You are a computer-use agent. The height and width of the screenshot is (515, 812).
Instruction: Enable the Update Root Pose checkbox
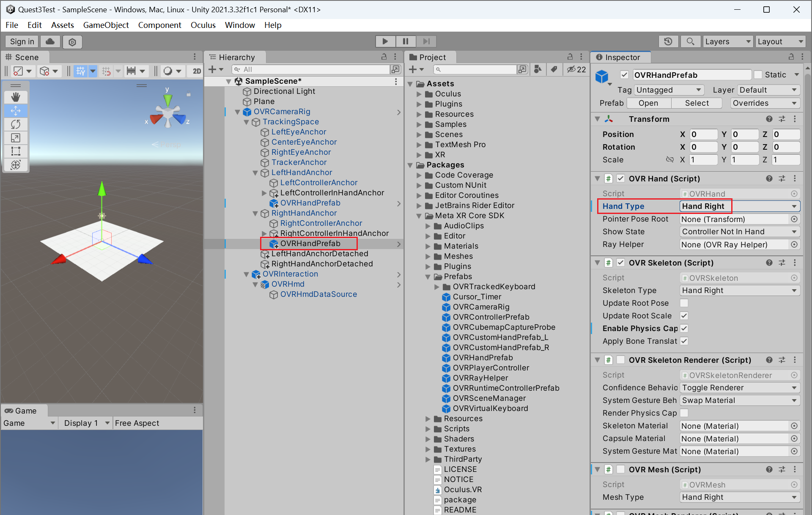click(684, 303)
